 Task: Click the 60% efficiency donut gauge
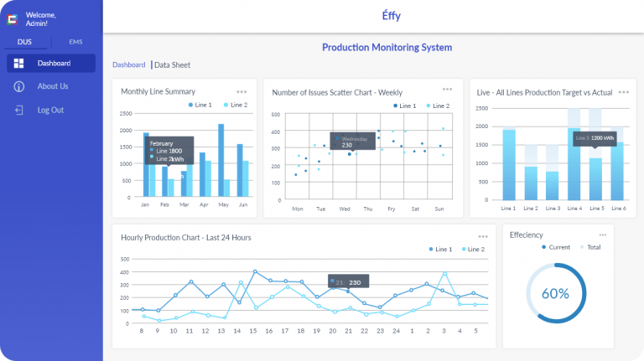click(x=555, y=294)
